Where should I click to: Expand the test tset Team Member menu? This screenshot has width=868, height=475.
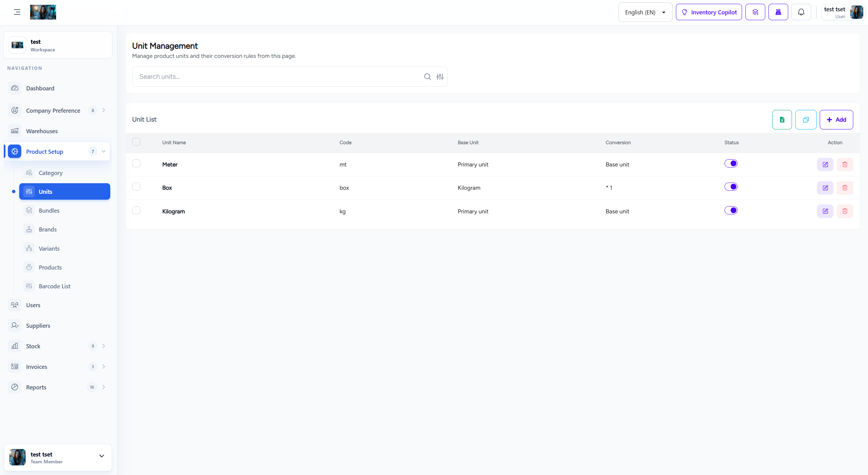pos(58,458)
